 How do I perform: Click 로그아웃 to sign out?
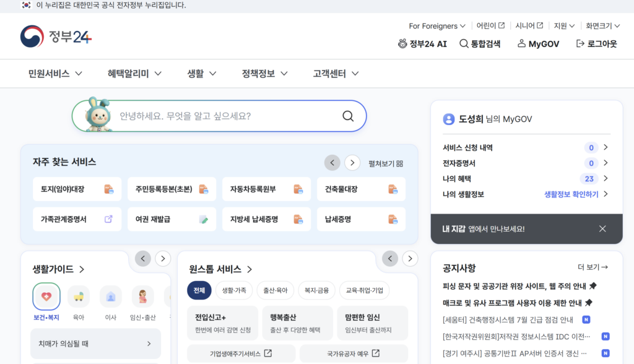coord(596,44)
